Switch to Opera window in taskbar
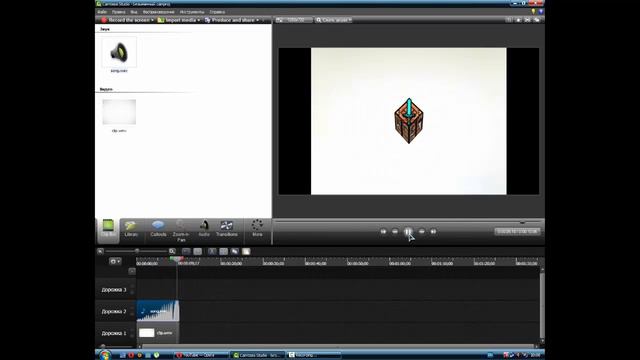Image resolution: width=640 pixels, height=360 pixels. 201,355
